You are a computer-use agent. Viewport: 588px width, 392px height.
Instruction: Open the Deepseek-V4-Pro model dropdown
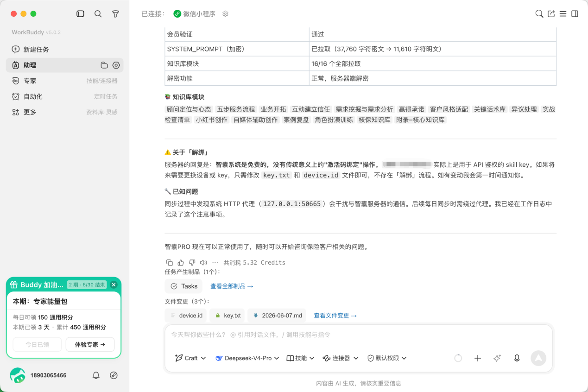[x=247, y=358]
